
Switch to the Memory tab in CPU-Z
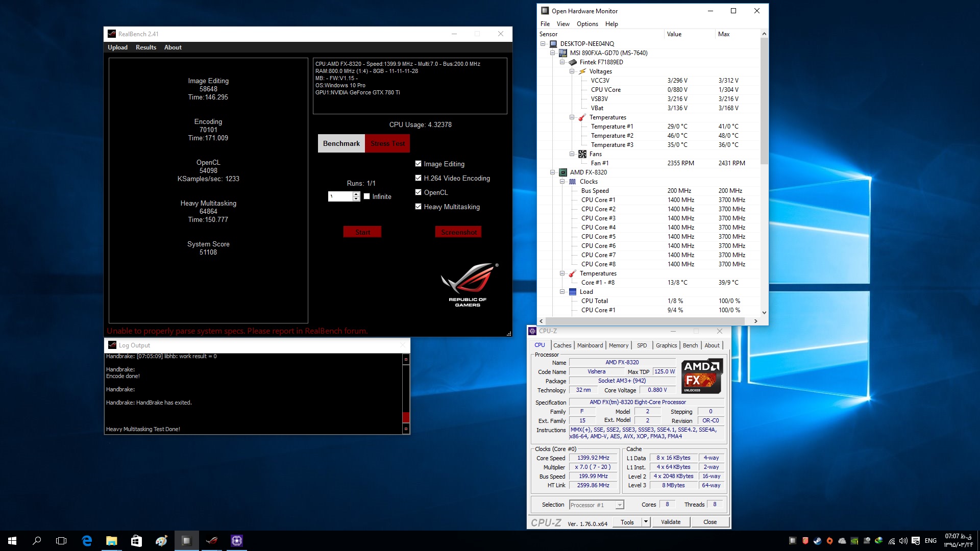click(619, 345)
